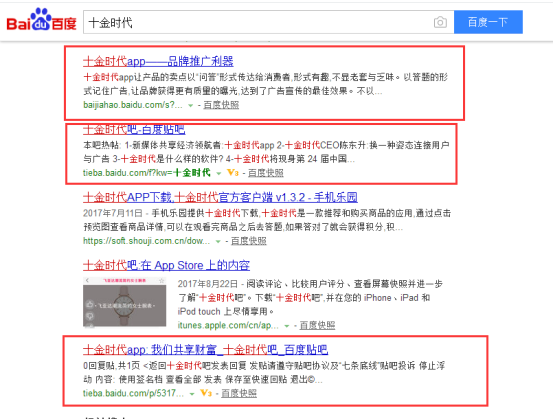554x420 pixels.
Task: Click the 百度一下 search button
Action: [x=488, y=22]
